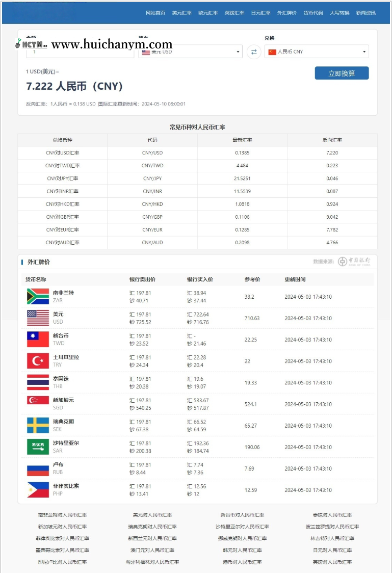Click the 挪威克朗对人民币汇率 link
The height and width of the screenshot is (573, 392).
tap(242, 538)
